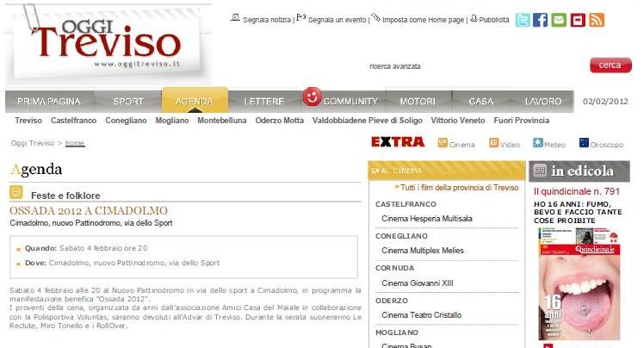Open Tutti i film della provincia di Treviso
644x348 pixels.
click(x=459, y=188)
